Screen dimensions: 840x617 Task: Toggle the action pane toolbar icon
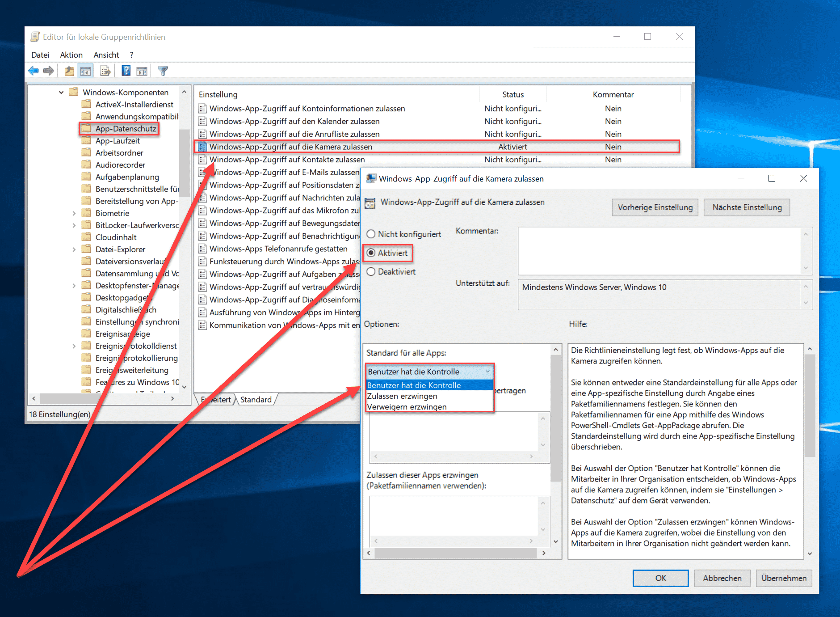[142, 71]
